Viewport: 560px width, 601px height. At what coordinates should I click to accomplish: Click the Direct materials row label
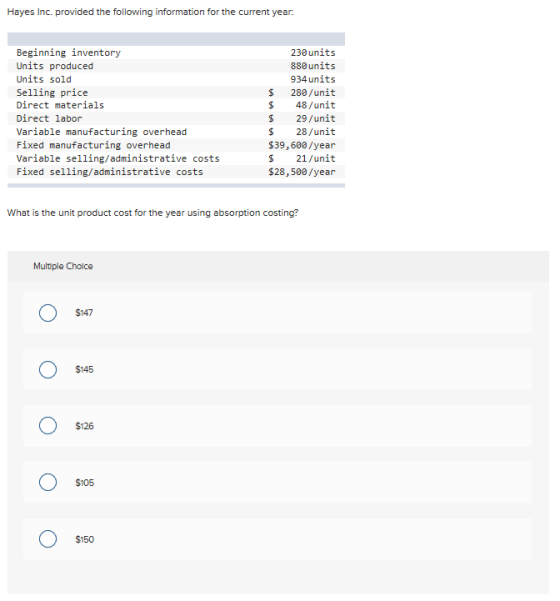[x=60, y=105]
